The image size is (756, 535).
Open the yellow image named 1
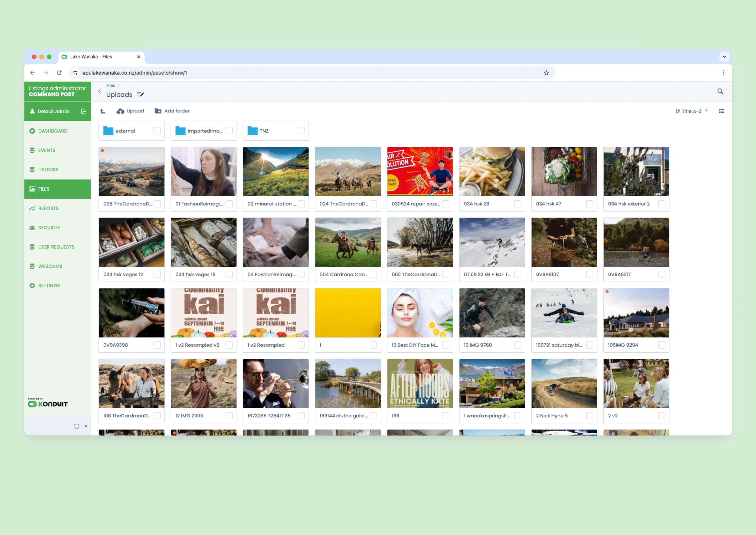click(x=348, y=313)
